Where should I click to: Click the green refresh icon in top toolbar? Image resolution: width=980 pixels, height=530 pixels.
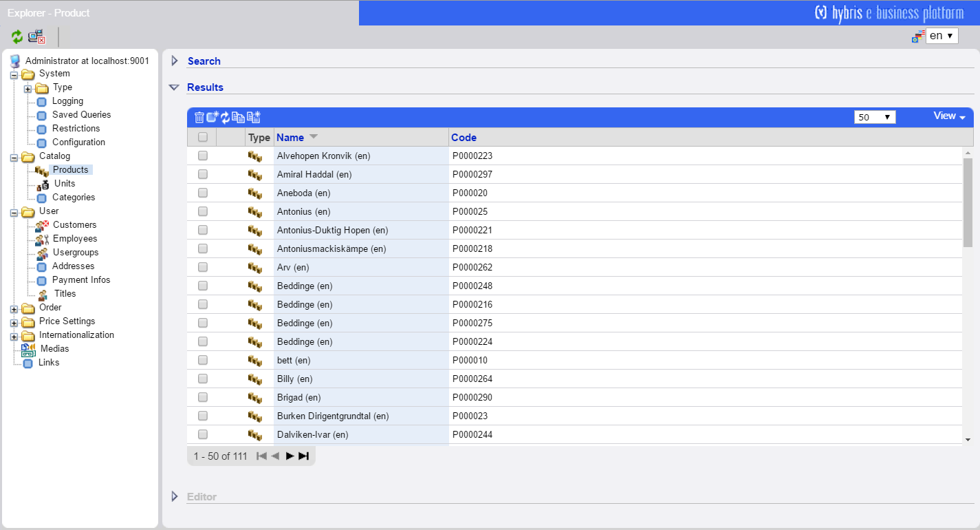click(17, 37)
